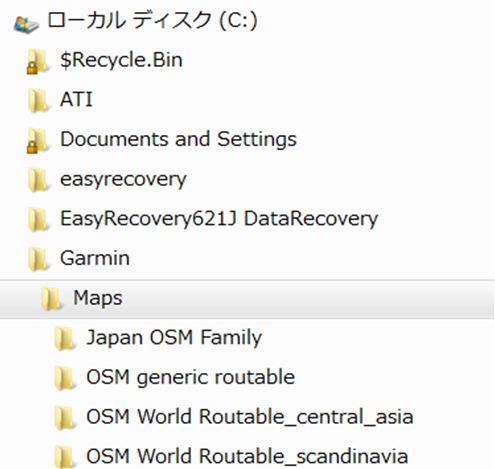This screenshot has width=495, height=469.
Task: Click the EasyRecovery621J DataRecovery folder icon
Action: (38, 219)
